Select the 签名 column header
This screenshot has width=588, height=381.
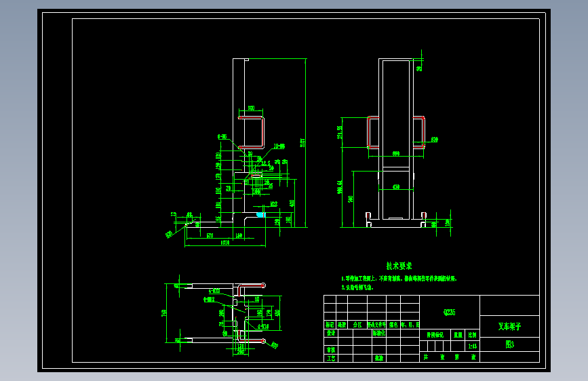click(393, 325)
